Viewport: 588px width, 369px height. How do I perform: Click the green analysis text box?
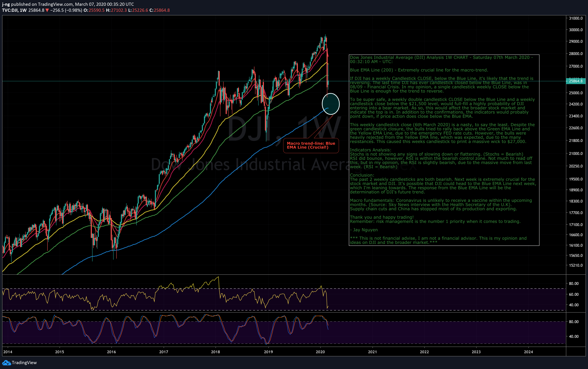pos(444,150)
